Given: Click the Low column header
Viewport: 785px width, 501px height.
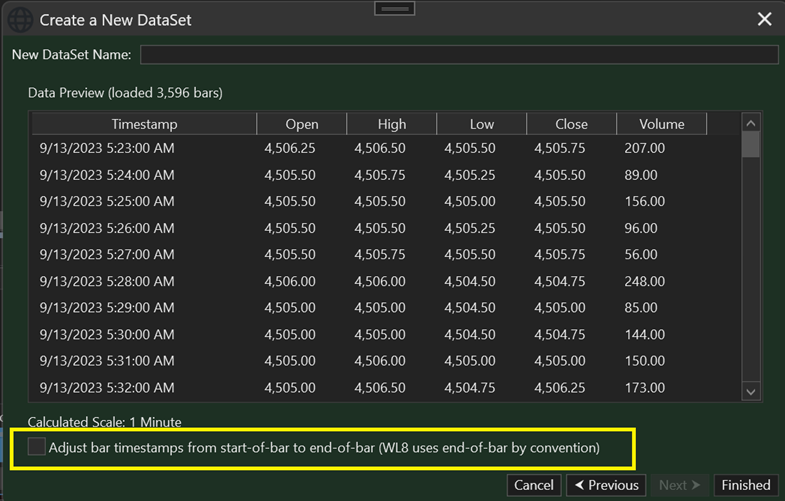Looking at the screenshot, I should tap(481, 124).
